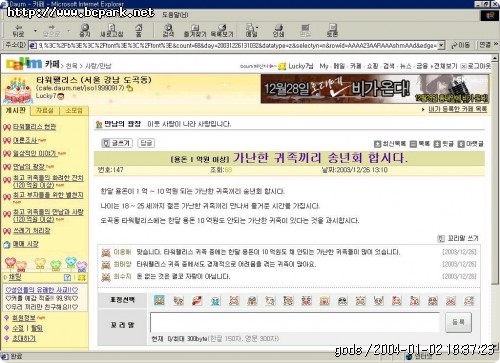Switch to the 게시판 tab

point(16,110)
